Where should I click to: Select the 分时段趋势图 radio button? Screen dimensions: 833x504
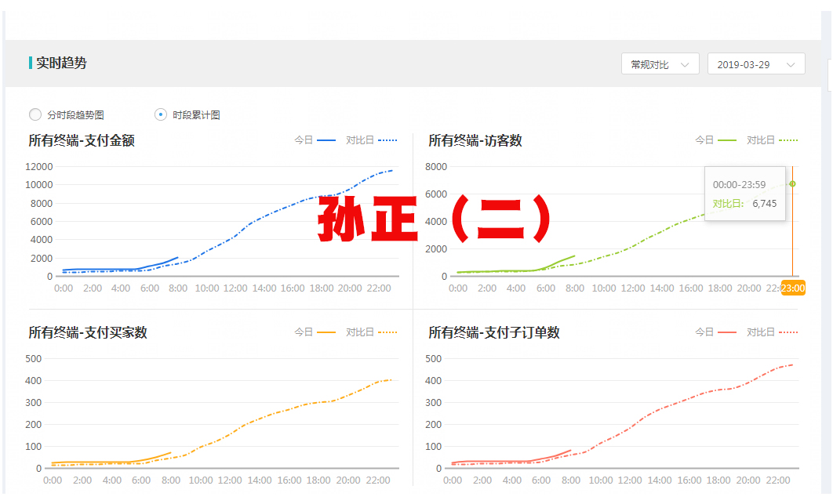(35, 114)
